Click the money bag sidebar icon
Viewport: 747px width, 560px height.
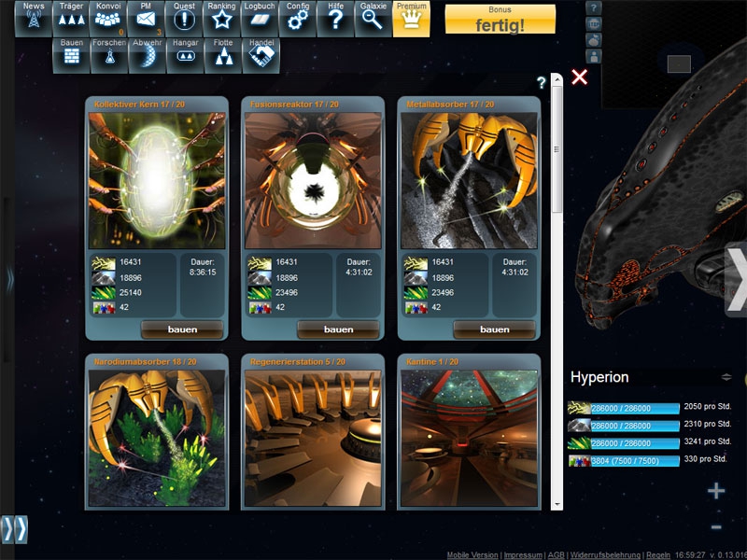point(594,40)
